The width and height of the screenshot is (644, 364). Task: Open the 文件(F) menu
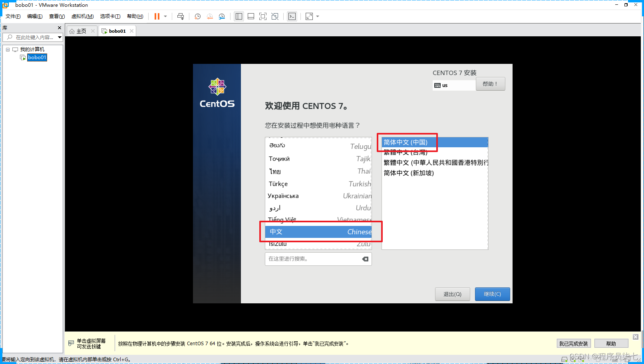click(x=13, y=16)
